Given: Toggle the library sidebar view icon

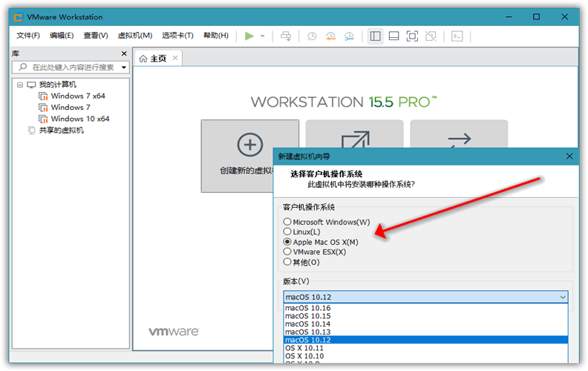Looking at the screenshot, I should point(375,36).
